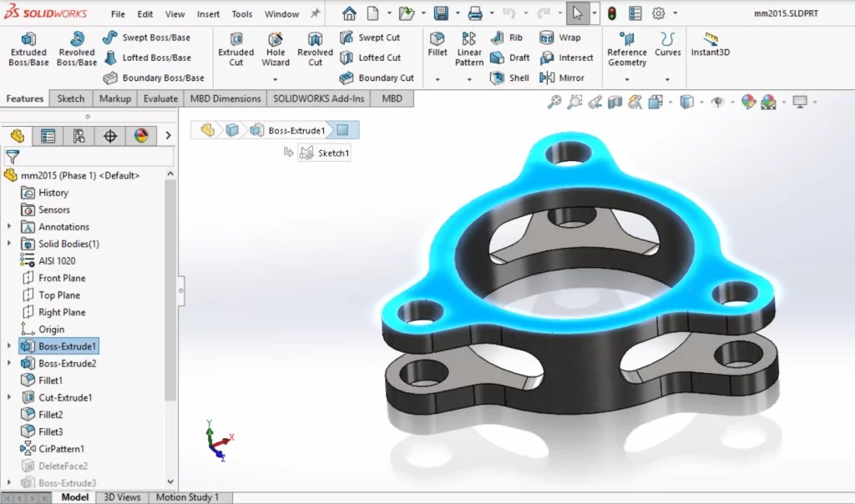Expand the Fillet dropdown arrow
Screen dimensions: 855x504
pos(438,79)
